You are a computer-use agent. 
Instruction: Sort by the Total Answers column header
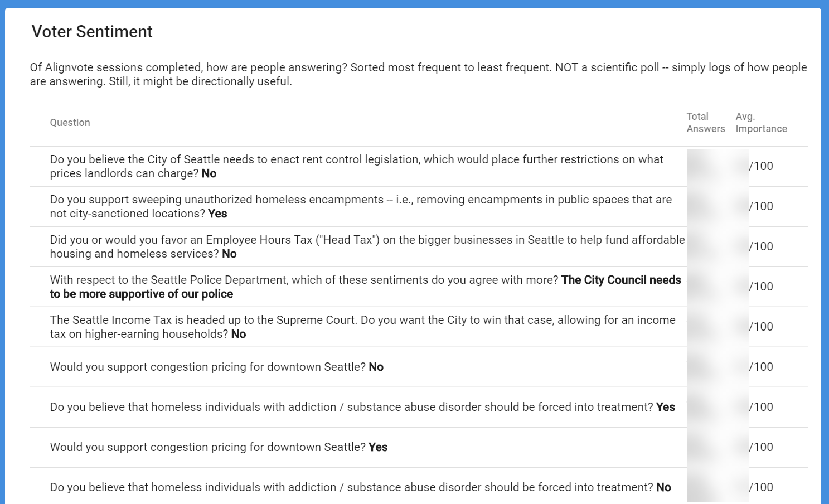[x=705, y=123]
